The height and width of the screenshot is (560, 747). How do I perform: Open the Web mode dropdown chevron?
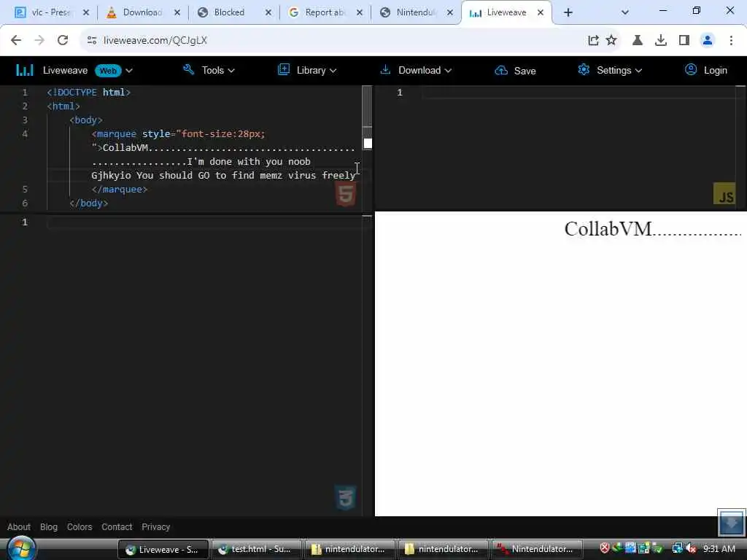click(x=129, y=71)
